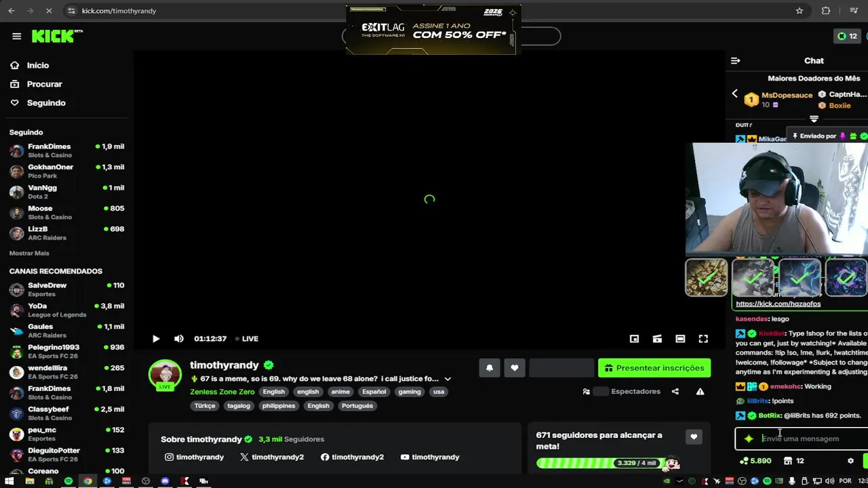868x488 pixels.
Task: Open Classybeef recommended channel
Action: point(66,413)
